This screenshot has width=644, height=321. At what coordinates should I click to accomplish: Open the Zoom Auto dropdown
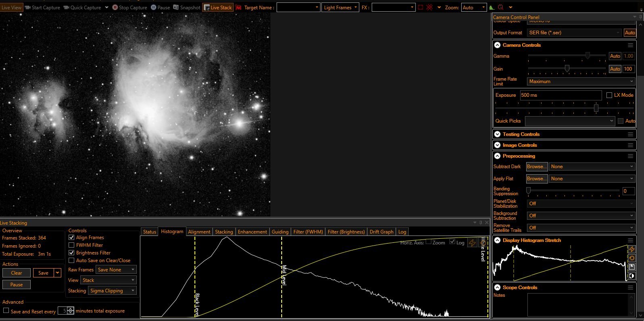(474, 7)
